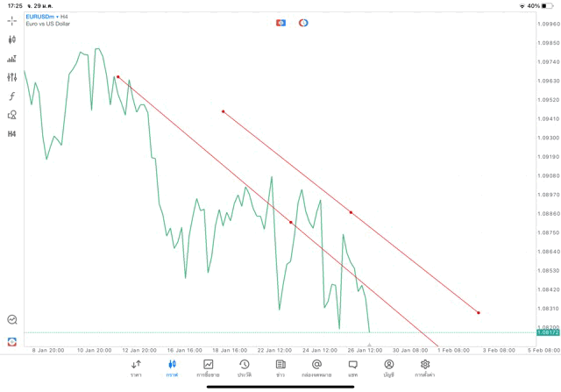
Task: Open the ประวัติ (History) tab
Action: 245,367
